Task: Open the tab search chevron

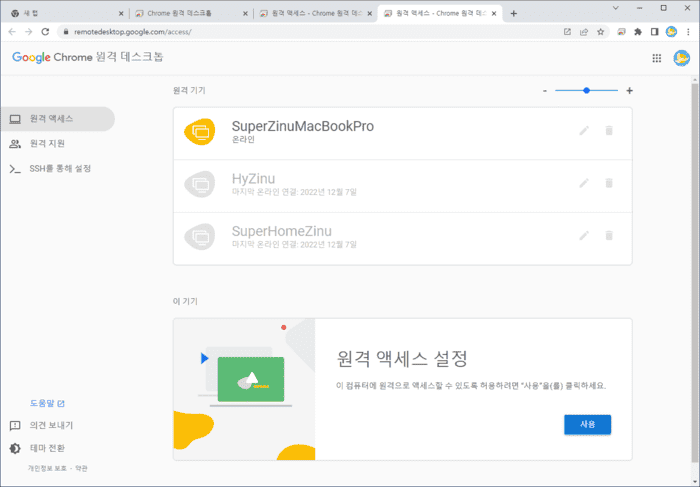Action: pyautogui.click(x=616, y=8)
